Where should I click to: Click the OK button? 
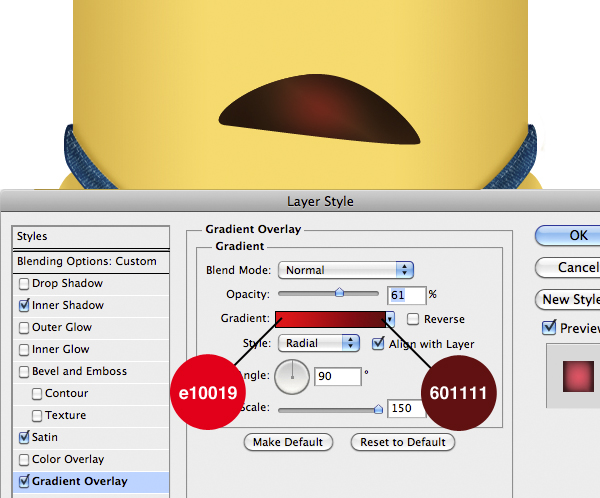click(x=570, y=235)
